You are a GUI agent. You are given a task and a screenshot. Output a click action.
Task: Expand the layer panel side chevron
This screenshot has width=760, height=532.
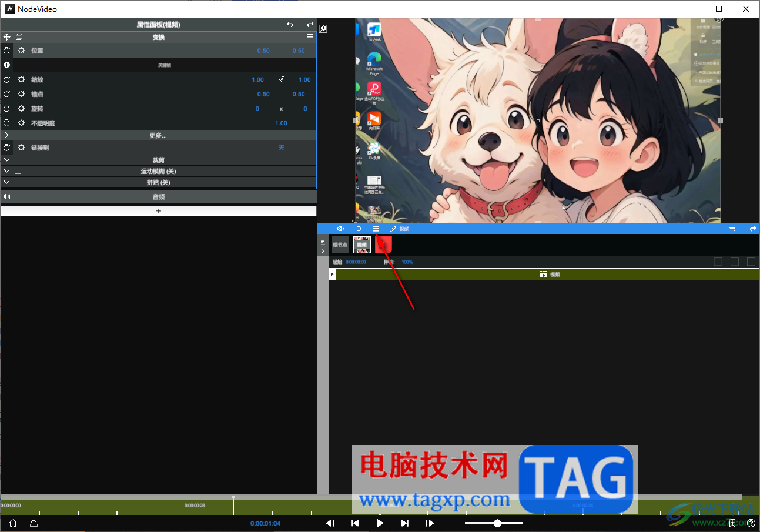323,251
